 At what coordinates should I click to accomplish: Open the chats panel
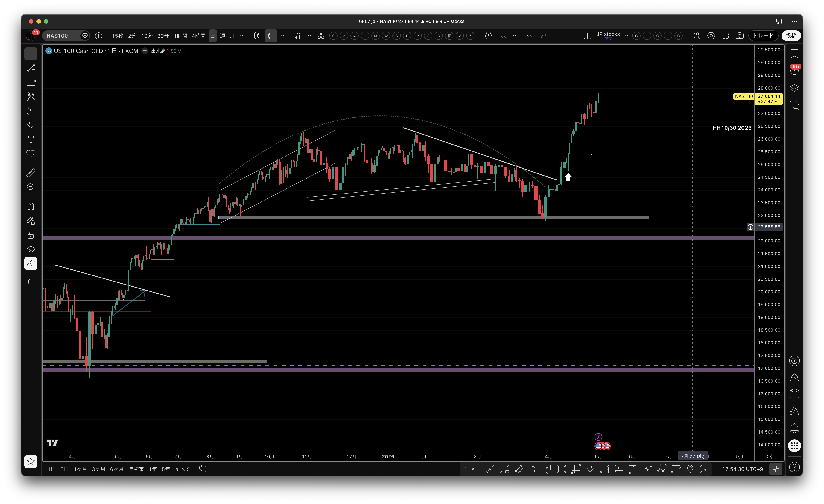tap(794, 106)
